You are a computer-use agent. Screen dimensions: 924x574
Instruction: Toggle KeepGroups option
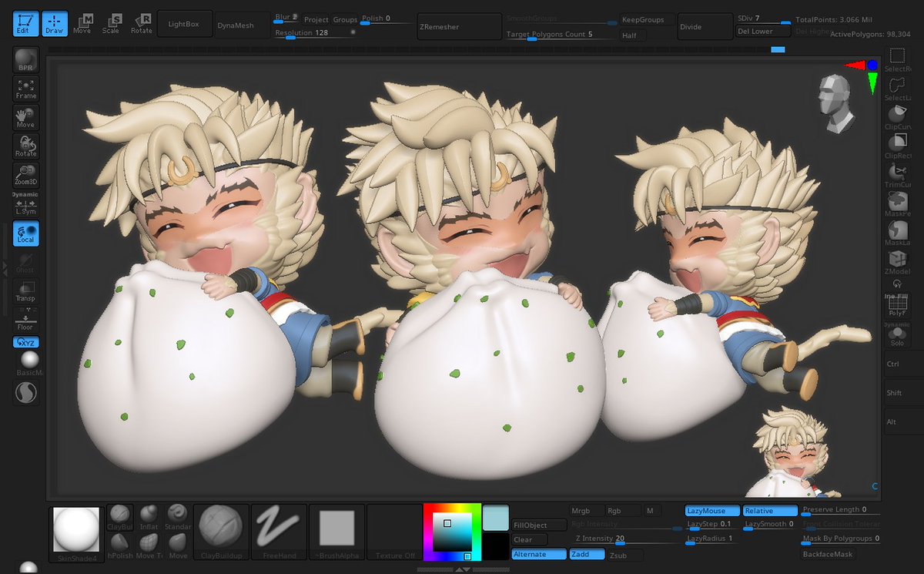pos(648,20)
